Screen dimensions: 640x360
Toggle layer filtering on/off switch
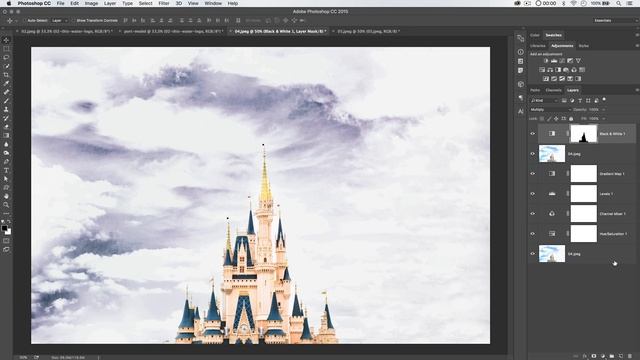(x=604, y=99)
